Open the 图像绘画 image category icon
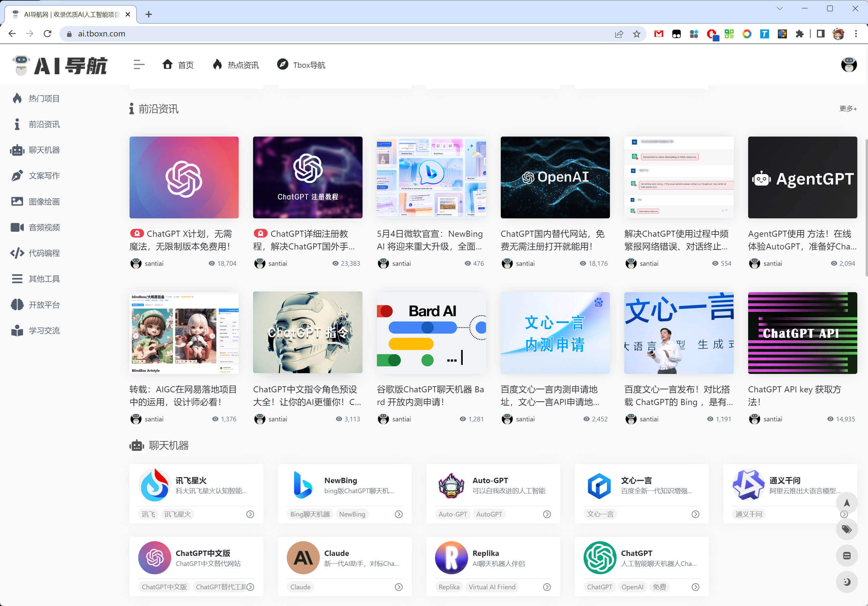The image size is (868, 606). tap(17, 201)
